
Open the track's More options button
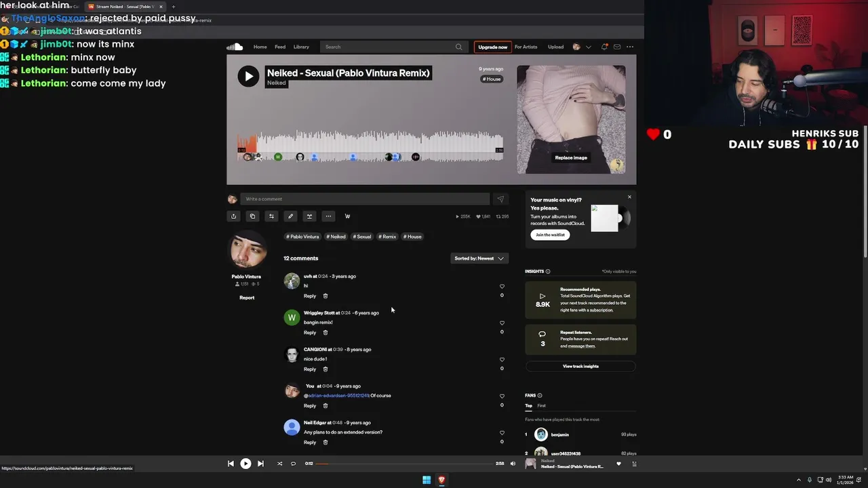[328, 216]
